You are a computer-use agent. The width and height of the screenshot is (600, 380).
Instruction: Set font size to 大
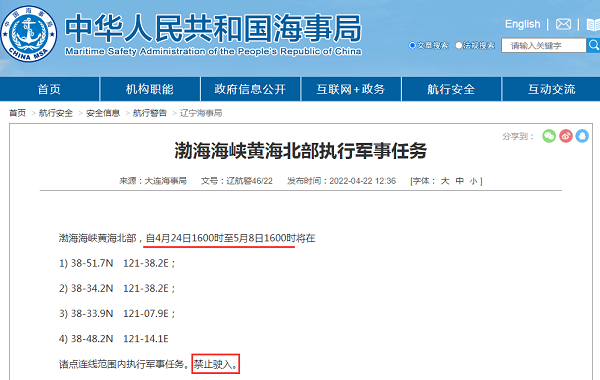(x=445, y=181)
